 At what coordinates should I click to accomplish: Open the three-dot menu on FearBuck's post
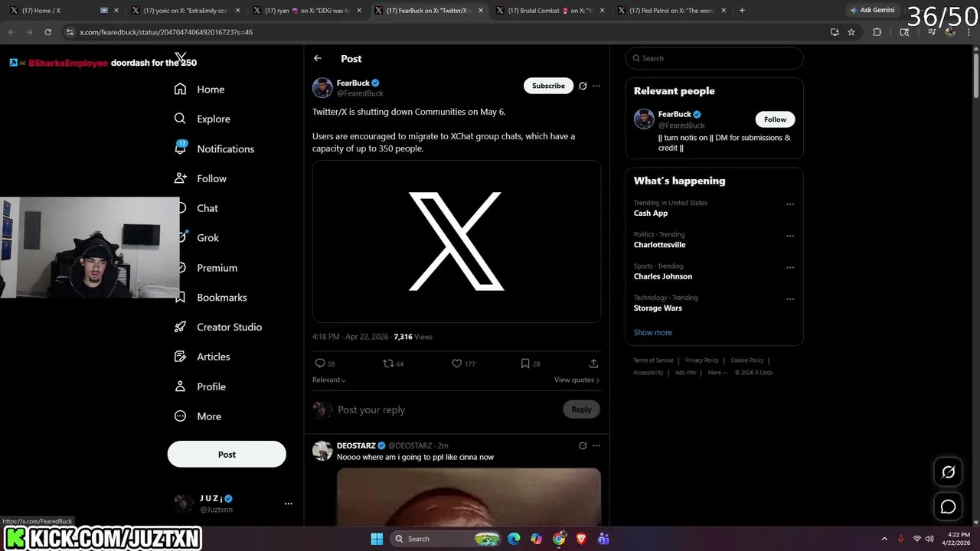coord(596,86)
